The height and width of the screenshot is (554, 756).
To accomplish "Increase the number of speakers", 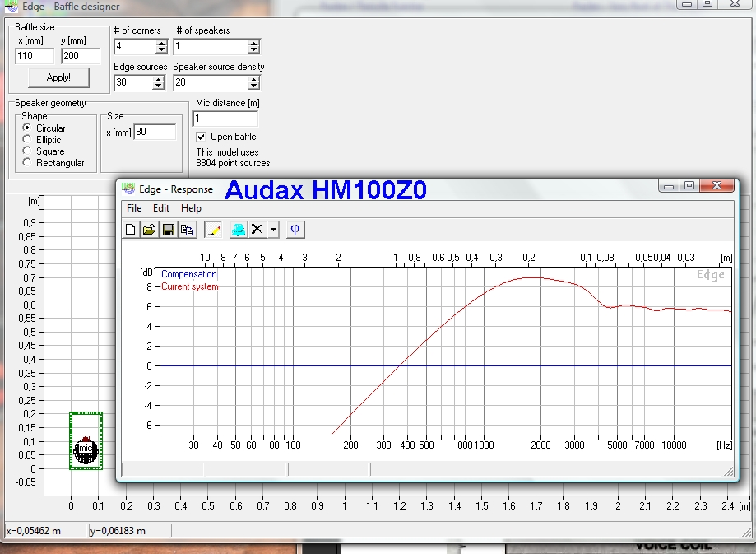I will coord(253,44).
